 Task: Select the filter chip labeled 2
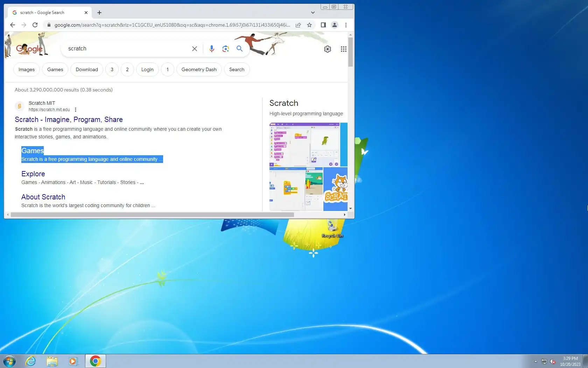tap(127, 69)
